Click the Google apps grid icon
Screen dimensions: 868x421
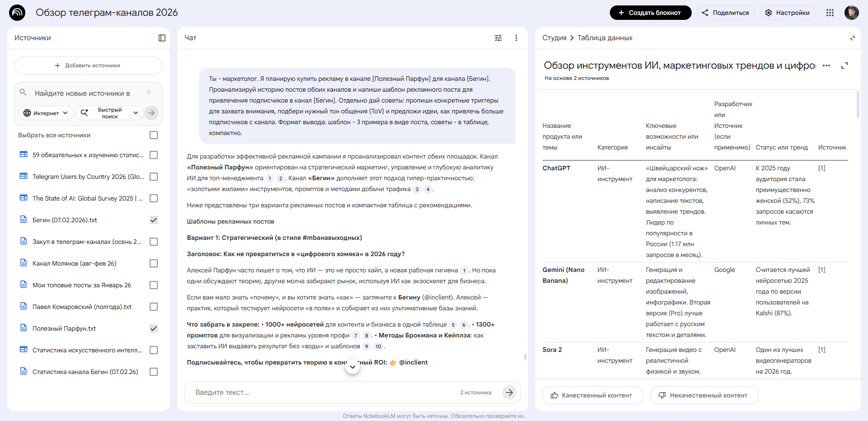tap(830, 13)
